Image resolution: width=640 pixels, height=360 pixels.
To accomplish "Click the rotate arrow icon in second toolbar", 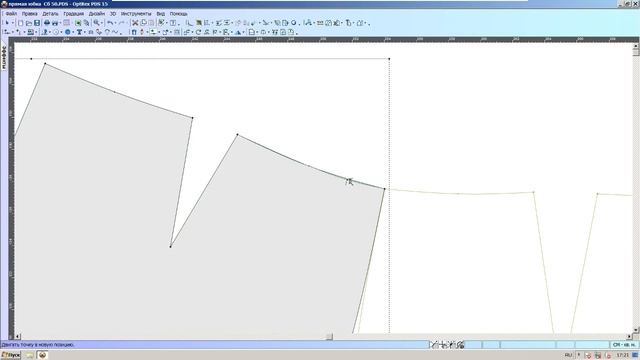I will click(x=198, y=32).
